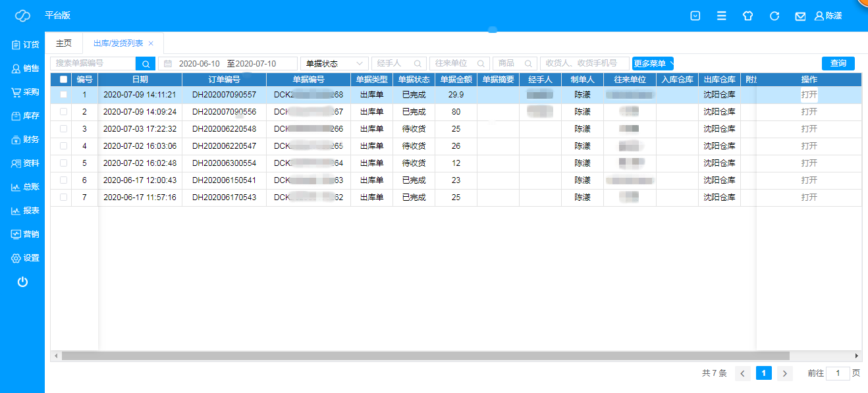Click the refresh icon in header
Screen dimensions: 868x393
click(x=774, y=16)
